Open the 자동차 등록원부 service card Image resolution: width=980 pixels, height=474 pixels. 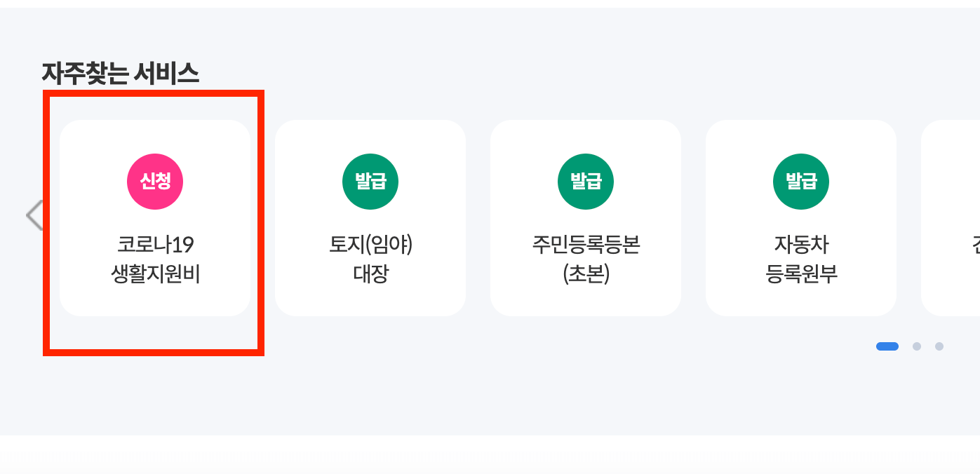tap(801, 217)
